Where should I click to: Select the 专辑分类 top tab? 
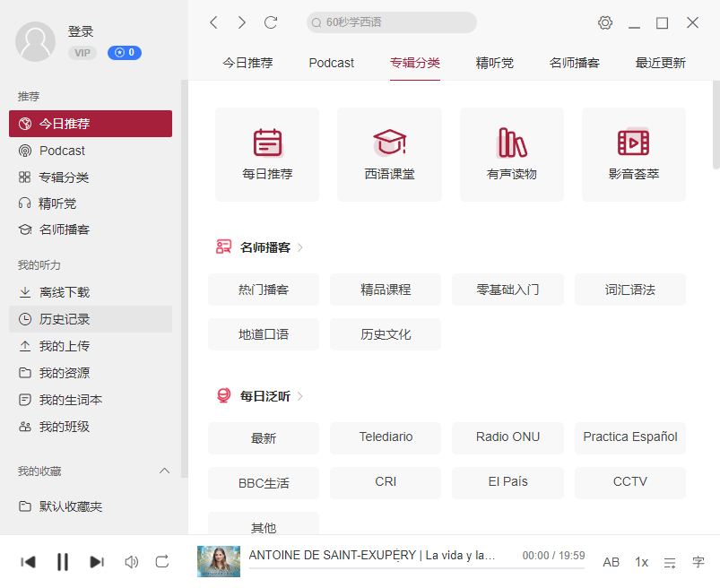point(415,63)
